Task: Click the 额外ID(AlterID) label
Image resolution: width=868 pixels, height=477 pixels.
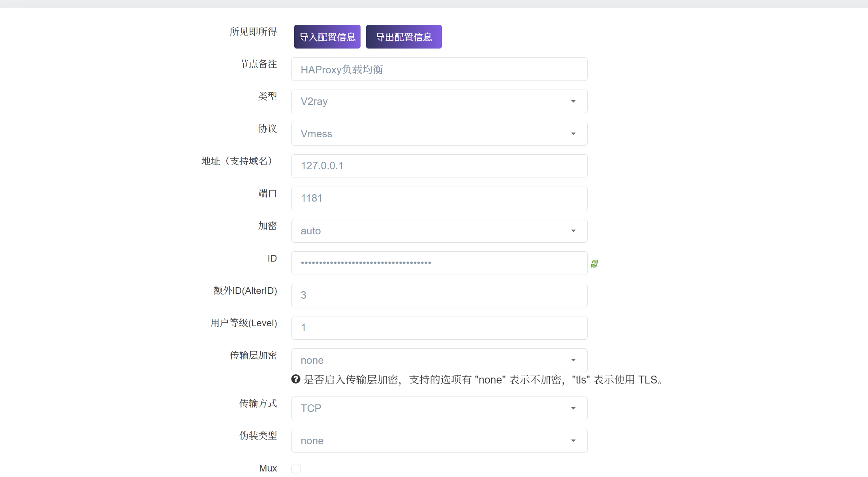Action: 245,291
